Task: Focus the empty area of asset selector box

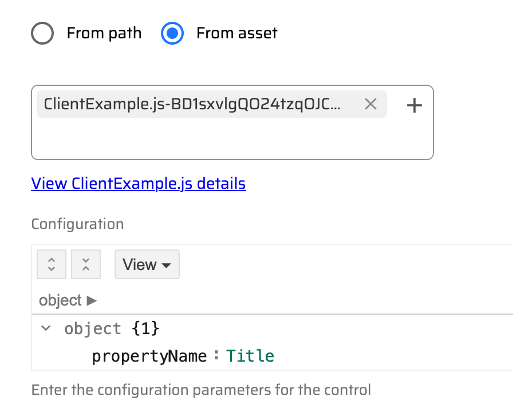Action: click(229, 140)
